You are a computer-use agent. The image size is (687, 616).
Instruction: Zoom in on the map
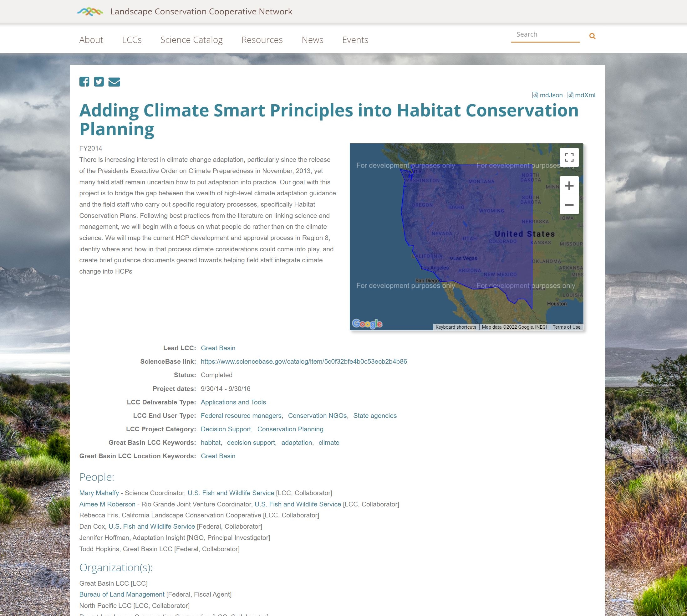(569, 186)
